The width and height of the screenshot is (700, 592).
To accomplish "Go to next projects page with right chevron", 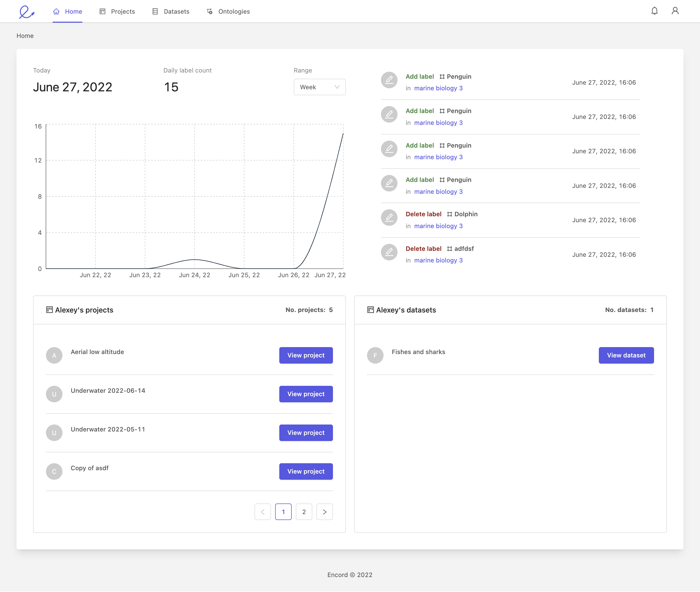I will (x=324, y=512).
